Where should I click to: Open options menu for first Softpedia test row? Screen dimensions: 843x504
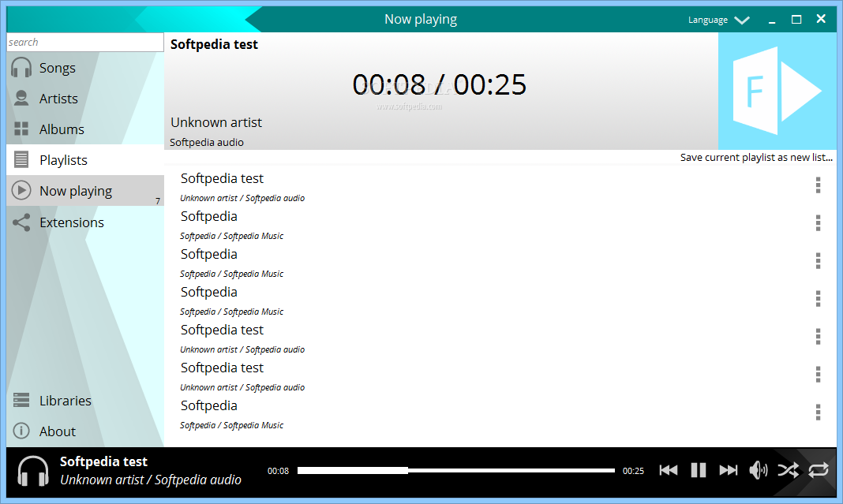point(818,185)
